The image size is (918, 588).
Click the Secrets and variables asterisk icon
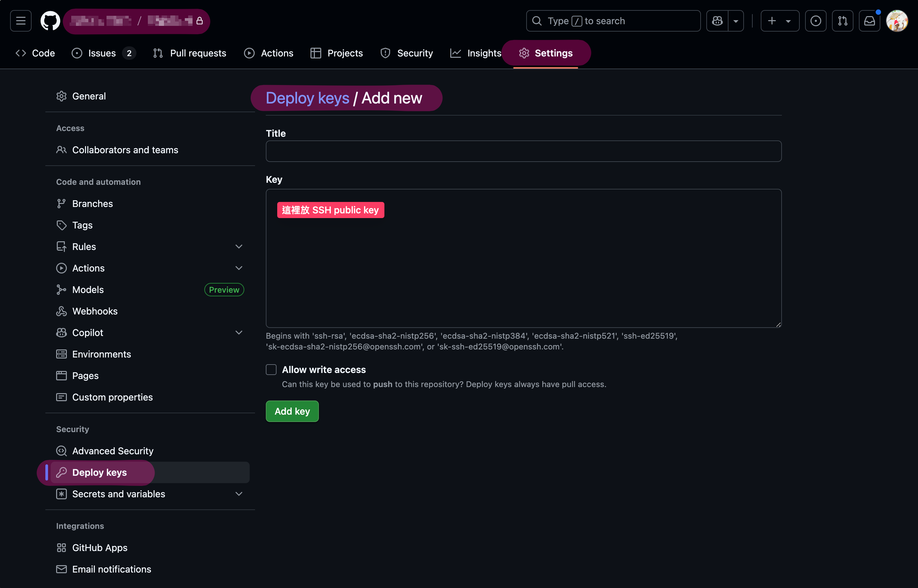[61, 494]
